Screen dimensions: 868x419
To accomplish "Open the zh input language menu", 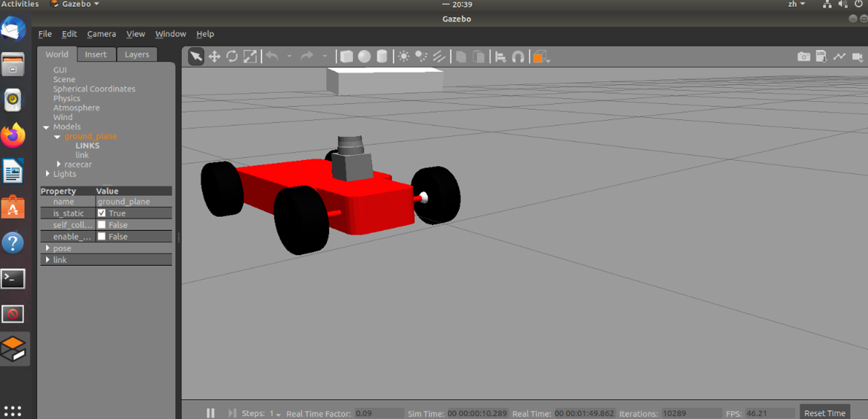I will click(x=797, y=4).
